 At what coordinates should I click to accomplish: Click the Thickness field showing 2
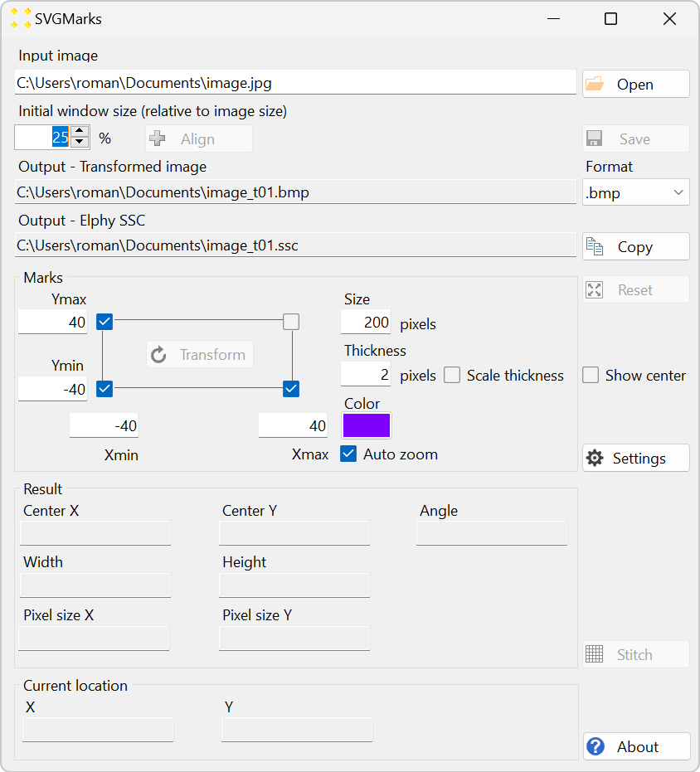pyautogui.click(x=366, y=375)
